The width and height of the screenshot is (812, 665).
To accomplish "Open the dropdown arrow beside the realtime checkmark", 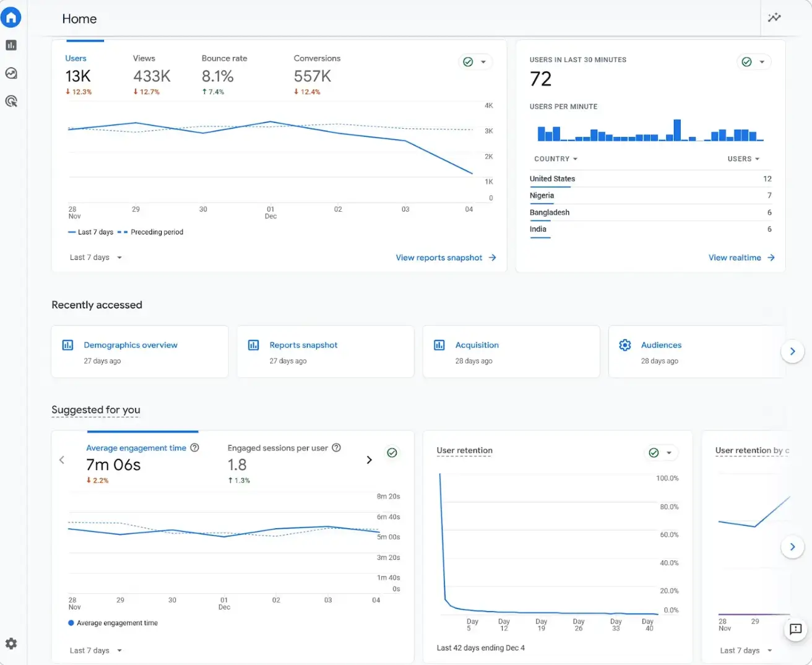I will (x=761, y=61).
